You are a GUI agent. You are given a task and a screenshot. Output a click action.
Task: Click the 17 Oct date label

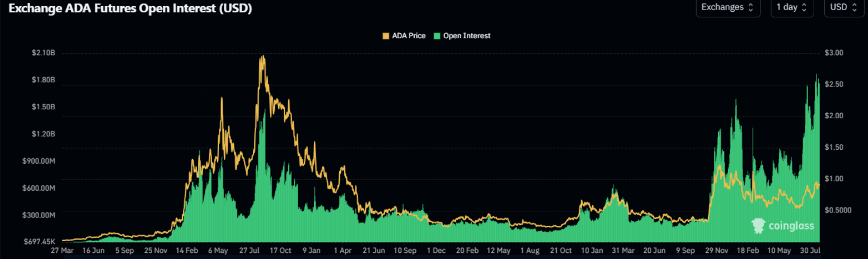pos(281,251)
